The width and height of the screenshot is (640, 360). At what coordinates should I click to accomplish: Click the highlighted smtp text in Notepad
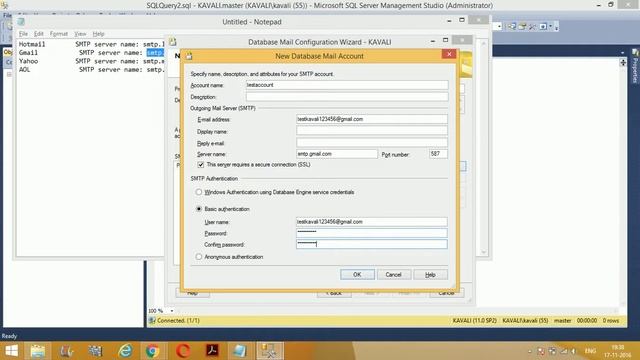(155, 53)
